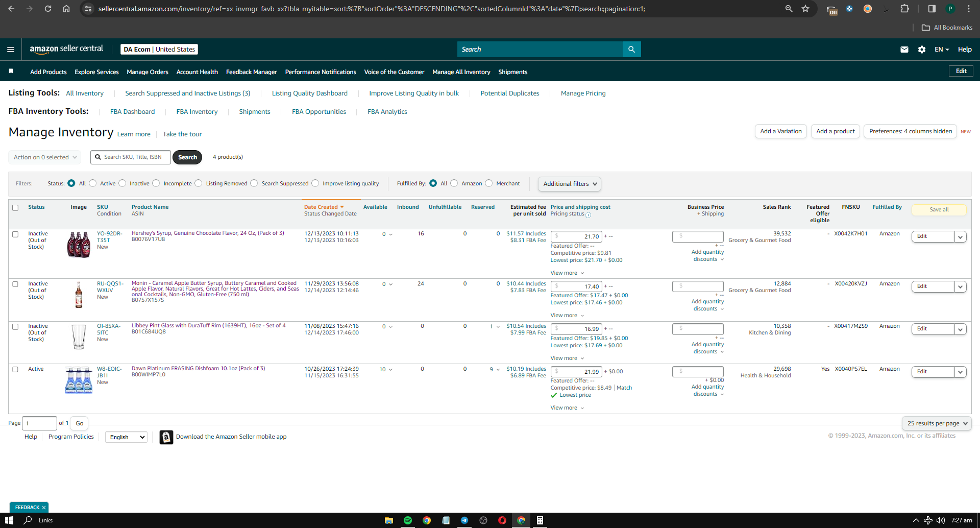This screenshot has height=528, width=980.
Task: Open Account Health in the nav bar
Action: (197, 72)
